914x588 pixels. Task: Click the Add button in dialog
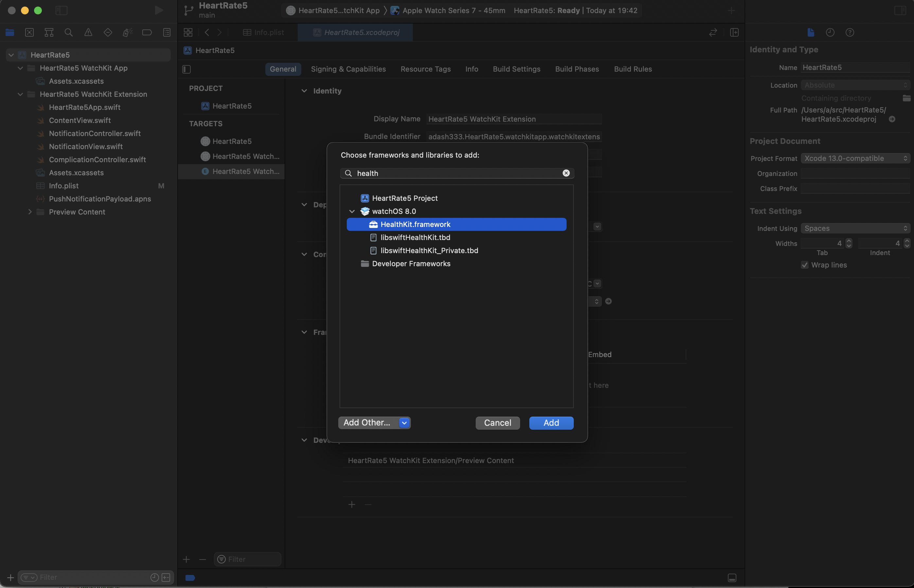(x=551, y=423)
